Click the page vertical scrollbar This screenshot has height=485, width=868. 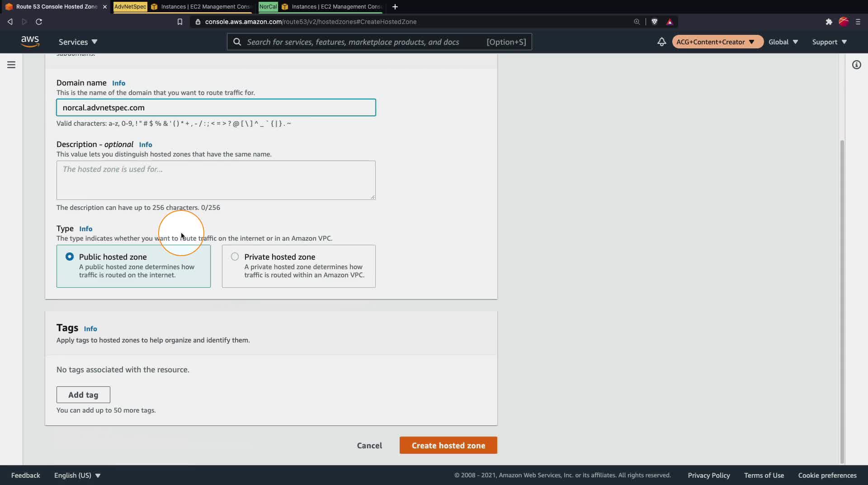pos(842,302)
